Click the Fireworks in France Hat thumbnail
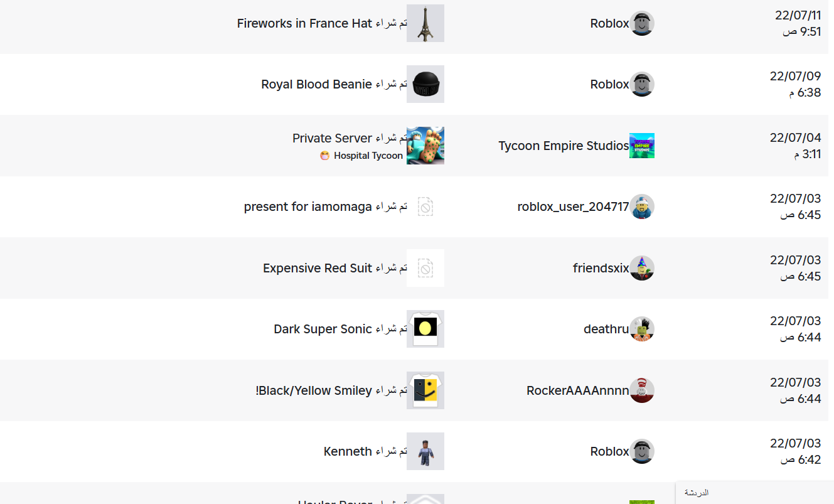The image size is (834, 504). 425,23
